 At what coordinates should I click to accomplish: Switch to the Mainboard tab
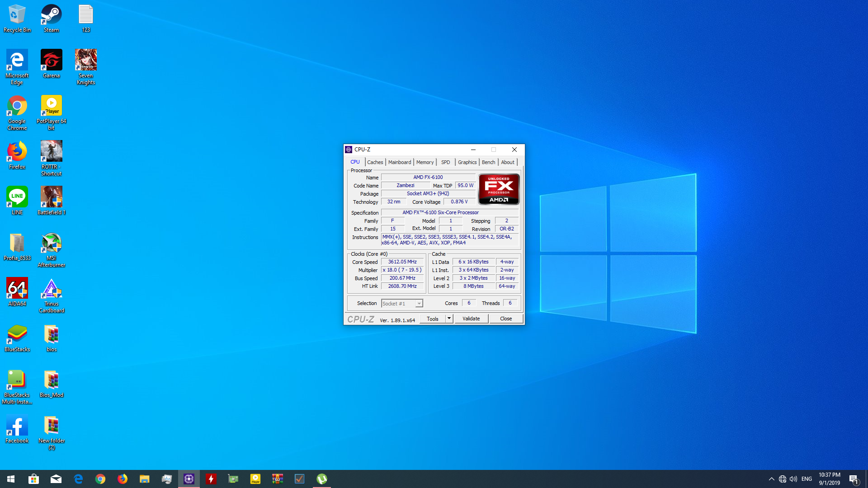click(400, 162)
